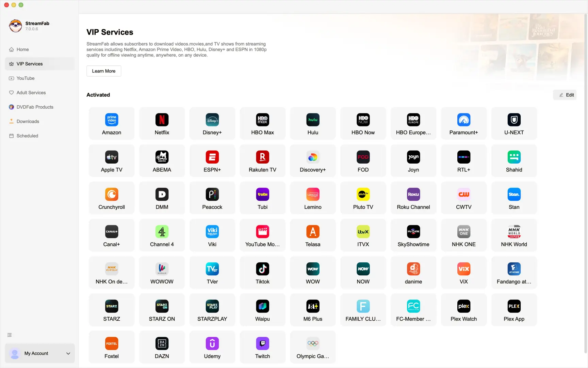The image size is (588, 368).
Task: Open the Shahid service
Action: (514, 161)
